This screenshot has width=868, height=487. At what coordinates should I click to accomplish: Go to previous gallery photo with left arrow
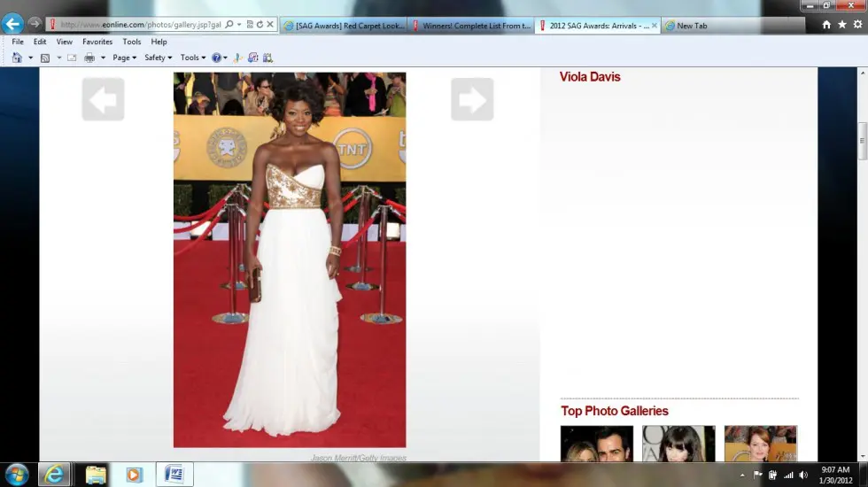pyautogui.click(x=103, y=99)
